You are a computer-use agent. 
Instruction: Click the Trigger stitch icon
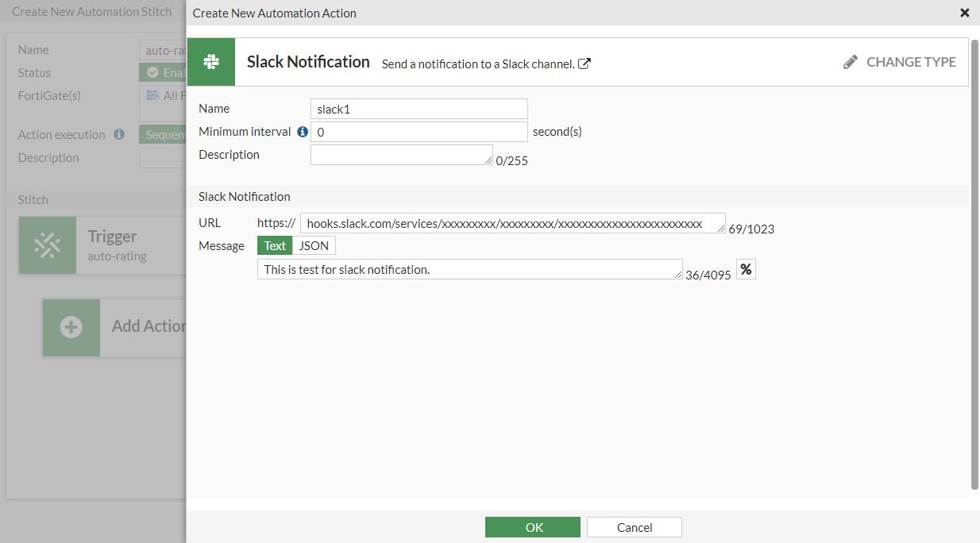point(48,246)
